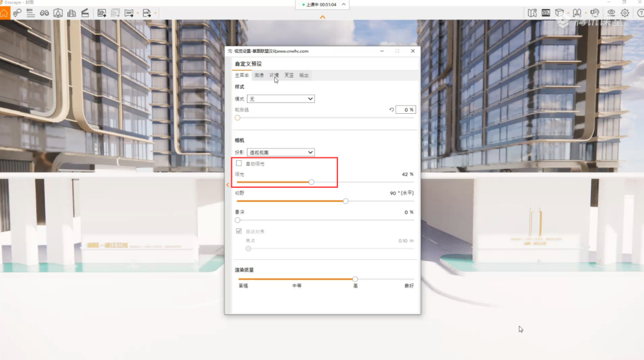Collapse toolbar with orange up chevron
Viewport: 644px width, 360px height.
point(323,17)
